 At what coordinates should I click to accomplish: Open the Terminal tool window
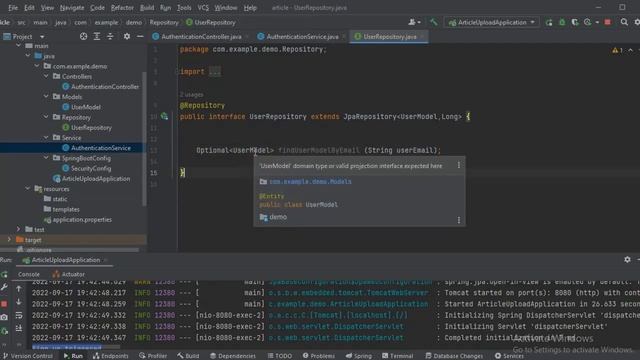pyautogui.click(x=398, y=356)
